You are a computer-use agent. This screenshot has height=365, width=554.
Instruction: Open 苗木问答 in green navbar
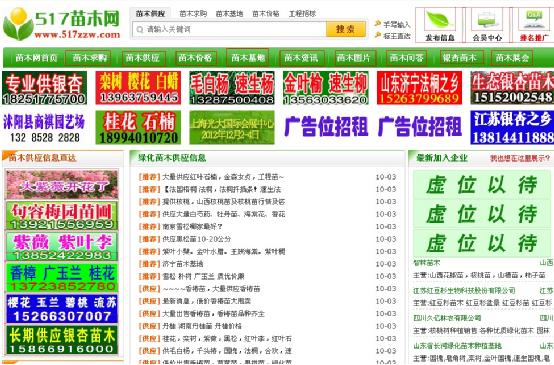407,58
